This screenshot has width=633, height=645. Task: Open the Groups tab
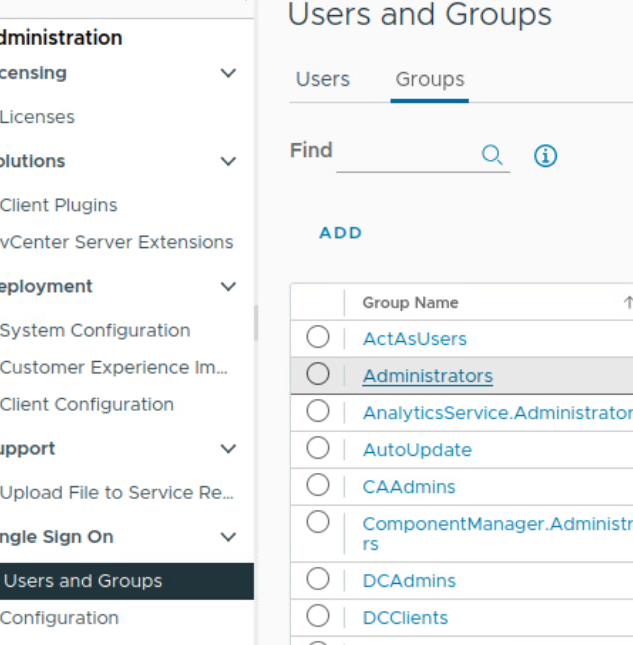coord(429,80)
